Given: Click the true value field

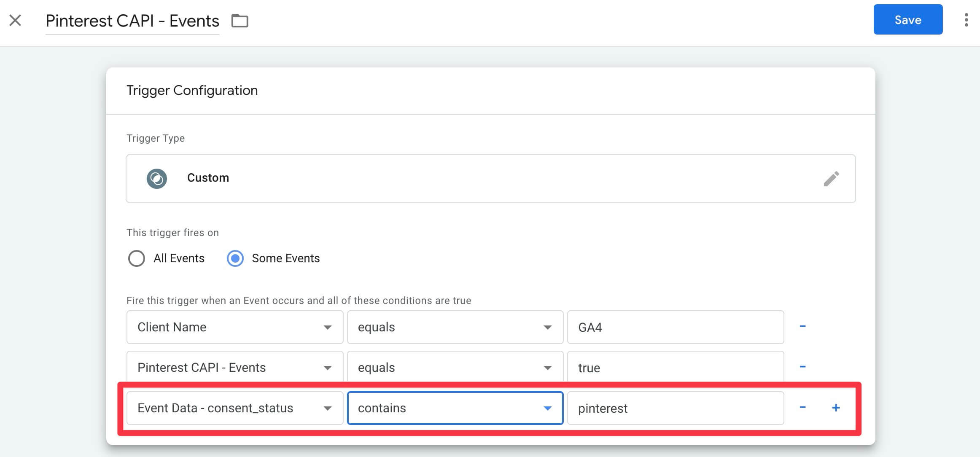Looking at the screenshot, I should click(x=676, y=367).
